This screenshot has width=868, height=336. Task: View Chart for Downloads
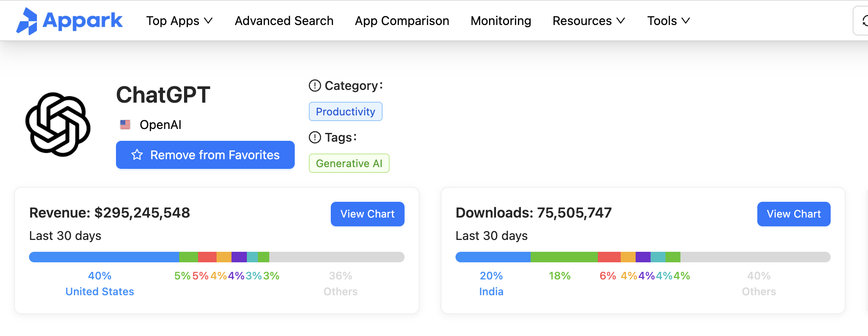tap(793, 214)
